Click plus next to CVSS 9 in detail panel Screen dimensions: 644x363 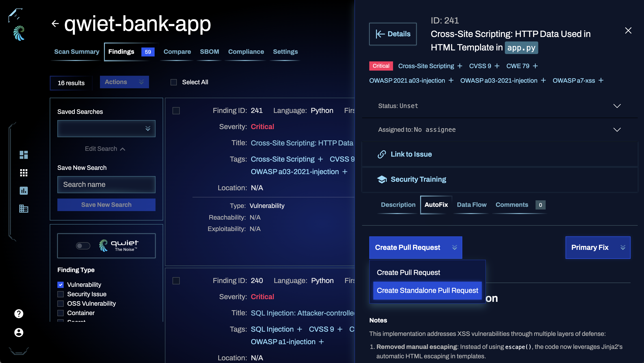(x=497, y=66)
